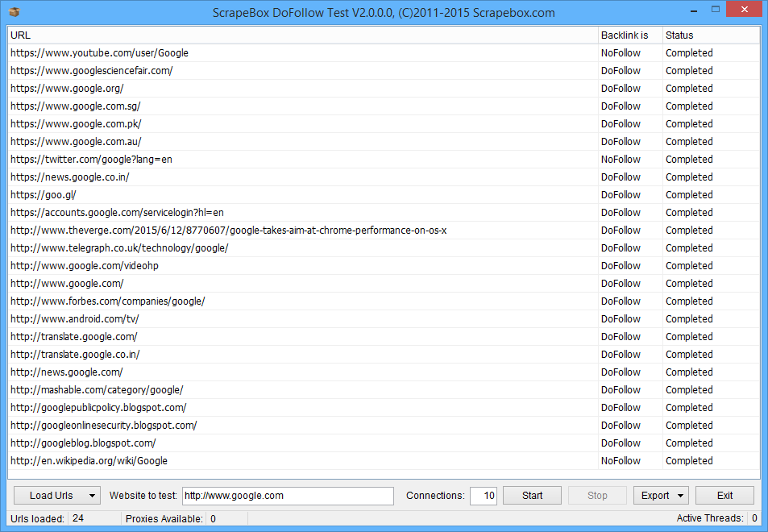Click the Website to test input field
Image resolution: width=768 pixels, height=532 pixels.
pos(287,496)
